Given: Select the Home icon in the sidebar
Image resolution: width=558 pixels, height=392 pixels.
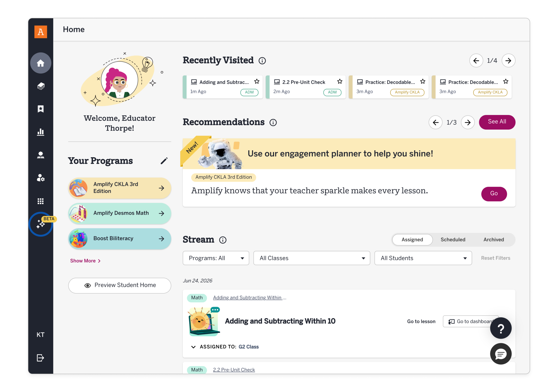Looking at the screenshot, I should pos(41,63).
